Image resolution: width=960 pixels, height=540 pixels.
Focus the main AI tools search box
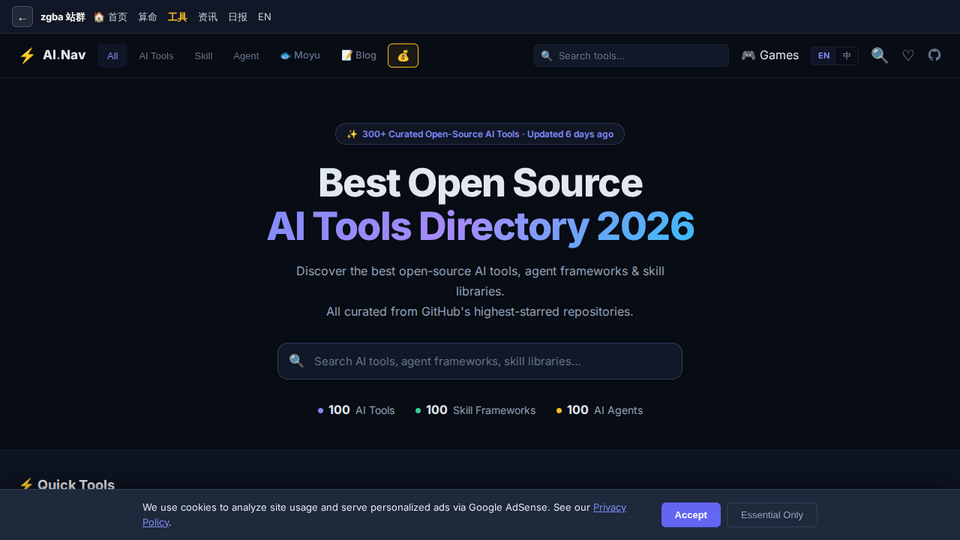pyautogui.click(x=479, y=361)
